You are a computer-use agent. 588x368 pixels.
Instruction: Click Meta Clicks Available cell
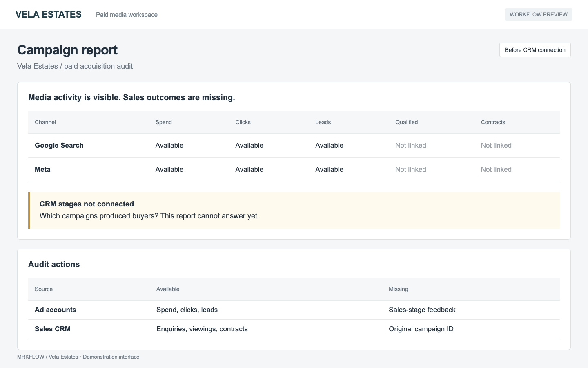tap(249, 169)
